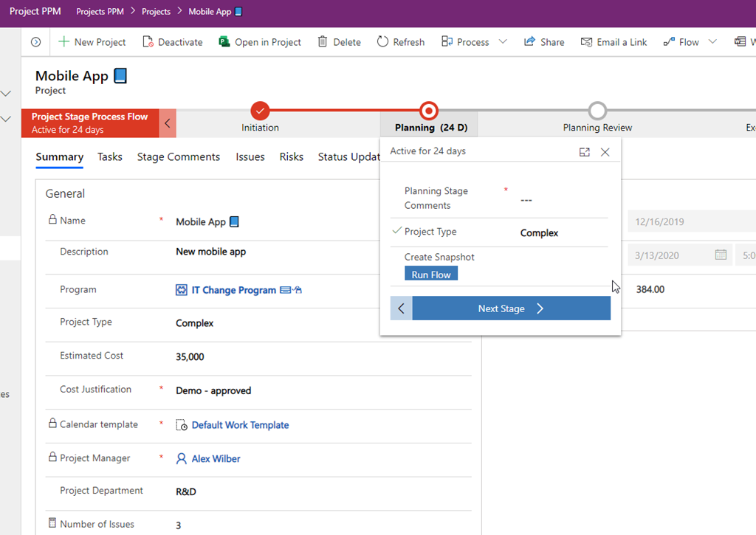Screen dimensions: 756x535
Task: Click the lock icon beside Calendar template
Action: tap(52, 423)
